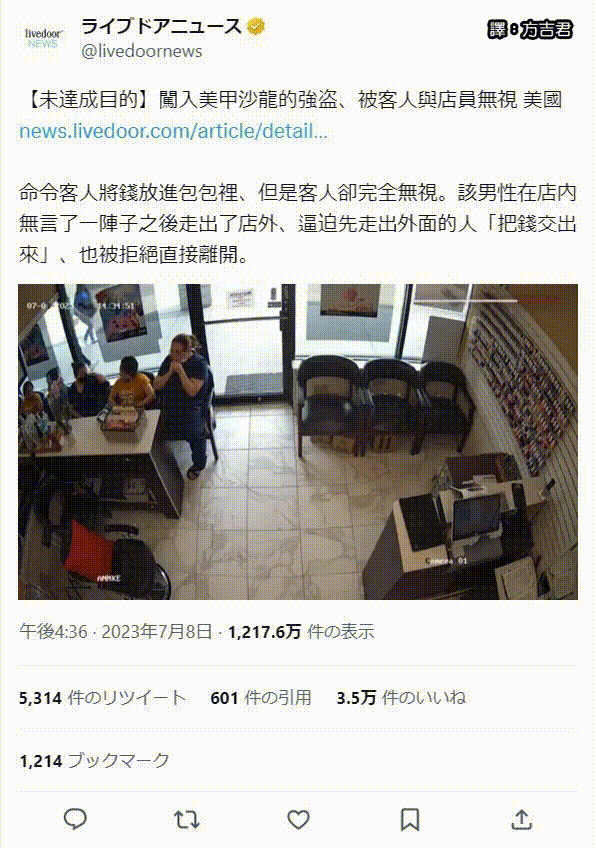Click the 1,217.6万 view count
The height and width of the screenshot is (848, 596).
coord(301,631)
